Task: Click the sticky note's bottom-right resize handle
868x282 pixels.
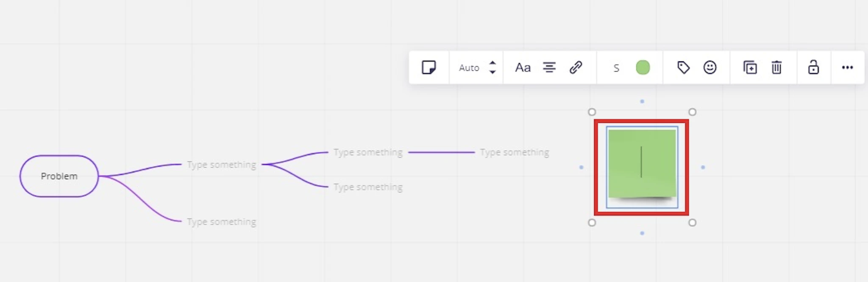Action: (692, 223)
